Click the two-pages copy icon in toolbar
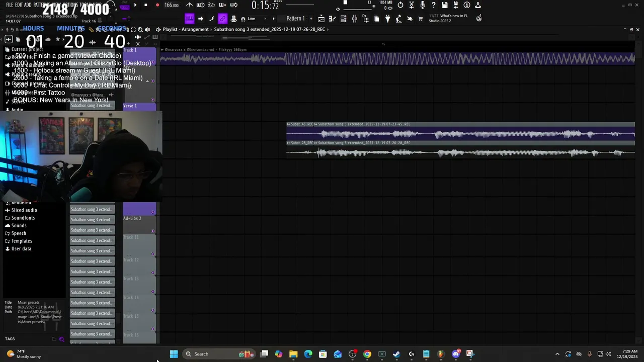The width and height of the screenshot is (644, 362). (x=376, y=19)
